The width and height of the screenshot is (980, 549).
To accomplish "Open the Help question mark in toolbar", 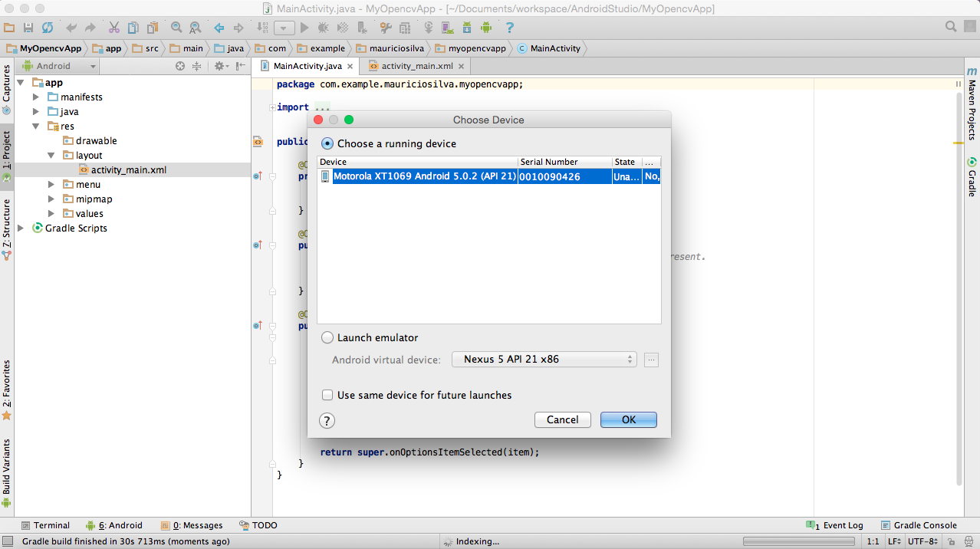I will click(x=509, y=28).
